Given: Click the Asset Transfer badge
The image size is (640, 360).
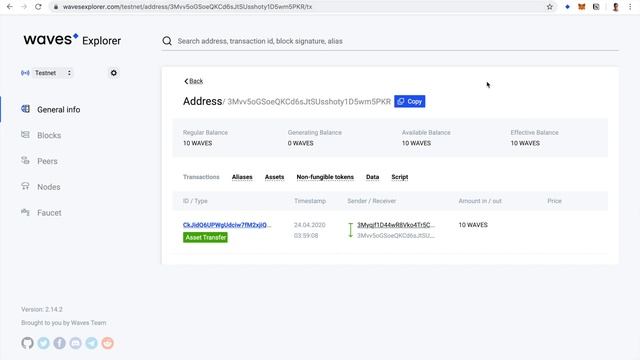Looking at the screenshot, I should [x=205, y=237].
